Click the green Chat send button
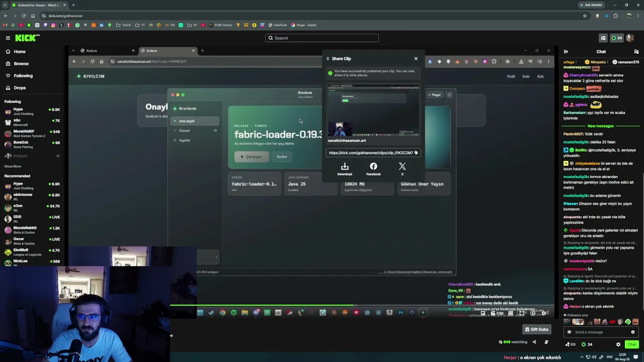644x362 pixels. [632, 344]
